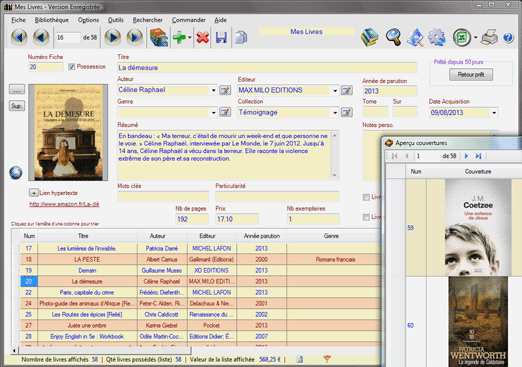
Task: Expand the Genre dropdown
Action: pyautogui.click(x=213, y=113)
